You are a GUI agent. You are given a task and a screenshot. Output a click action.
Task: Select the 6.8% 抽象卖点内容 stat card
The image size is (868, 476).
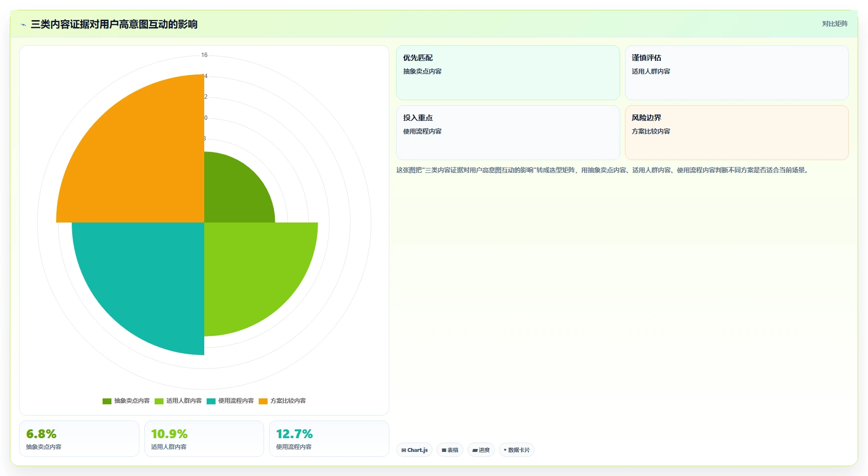(x=79, y=439)
